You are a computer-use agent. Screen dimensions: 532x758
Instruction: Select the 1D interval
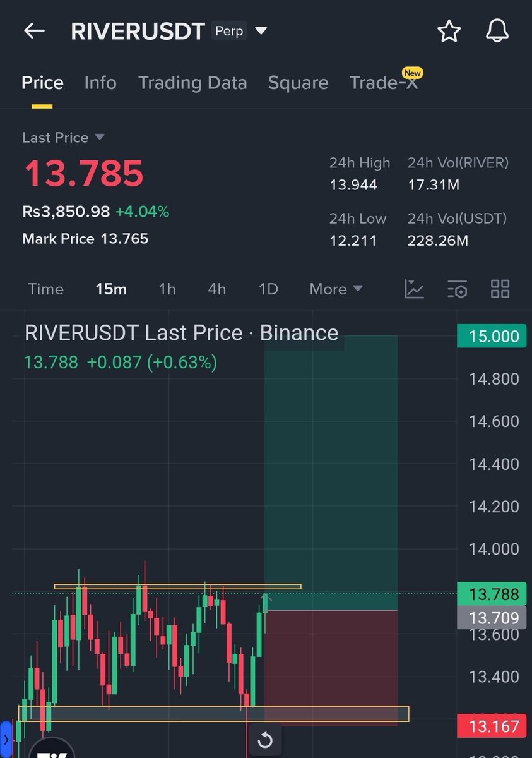(x=268, y=289)
